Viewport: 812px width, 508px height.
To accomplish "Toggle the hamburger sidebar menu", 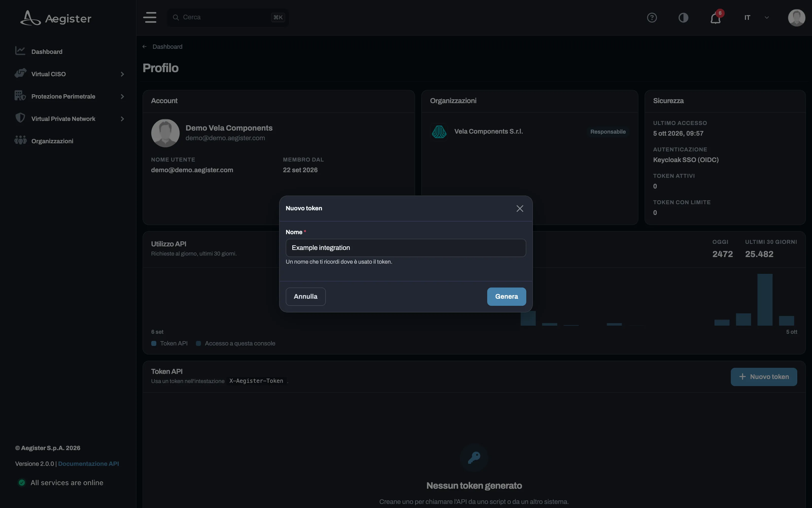I will click(150, 18).
